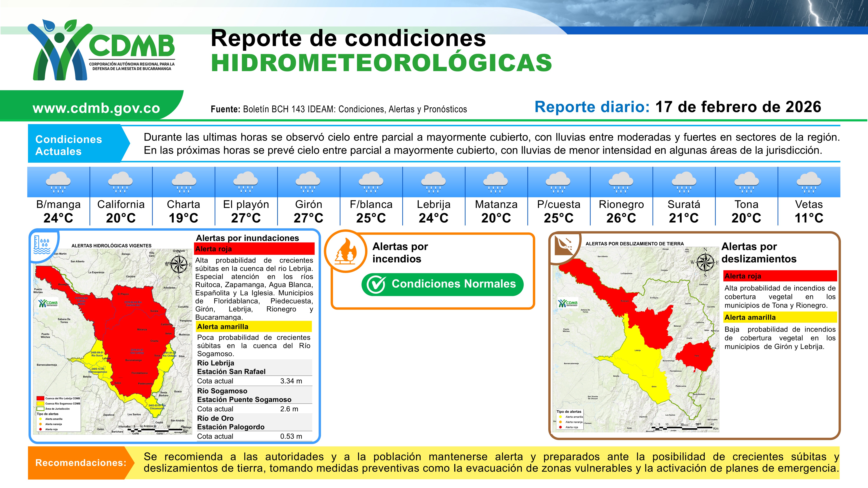Click the rain cloud icon above B/manga
Viewport: 868px width, 488px height.
(58, 182)
